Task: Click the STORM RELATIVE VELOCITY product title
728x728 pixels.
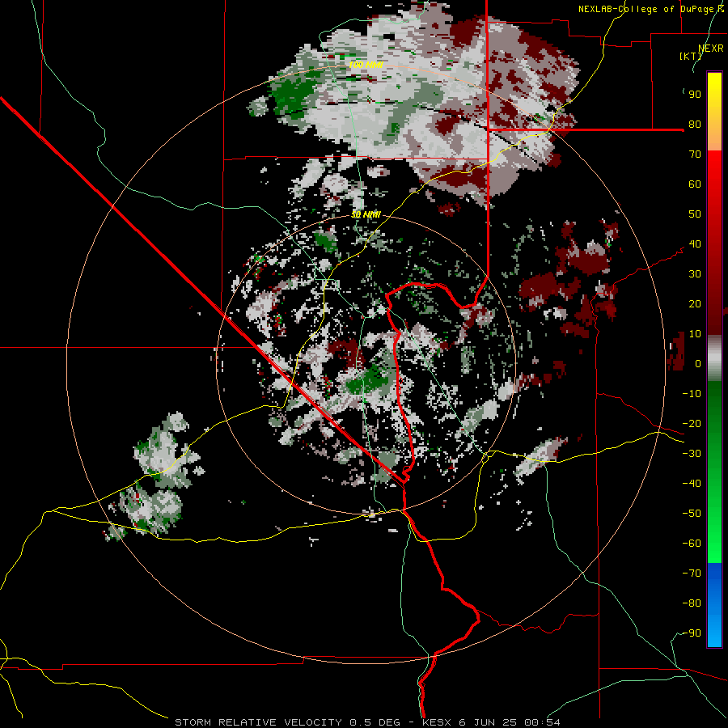Action: tap(258, 722)
